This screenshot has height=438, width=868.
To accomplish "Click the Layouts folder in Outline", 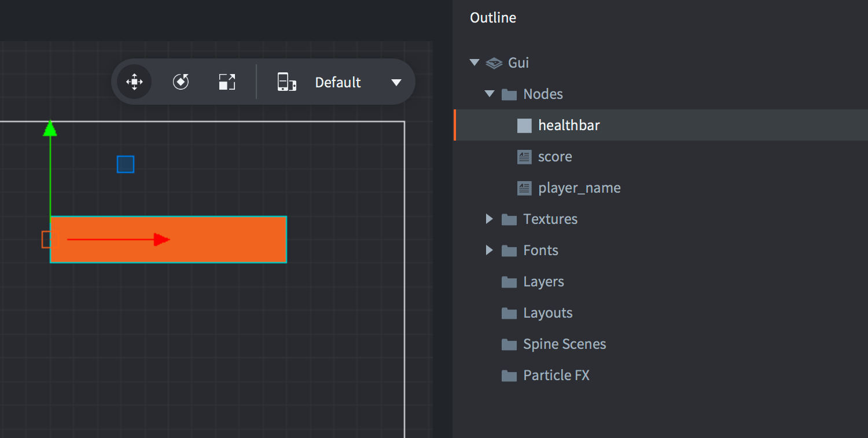I will pyautogui.click(x=547, y=313).
